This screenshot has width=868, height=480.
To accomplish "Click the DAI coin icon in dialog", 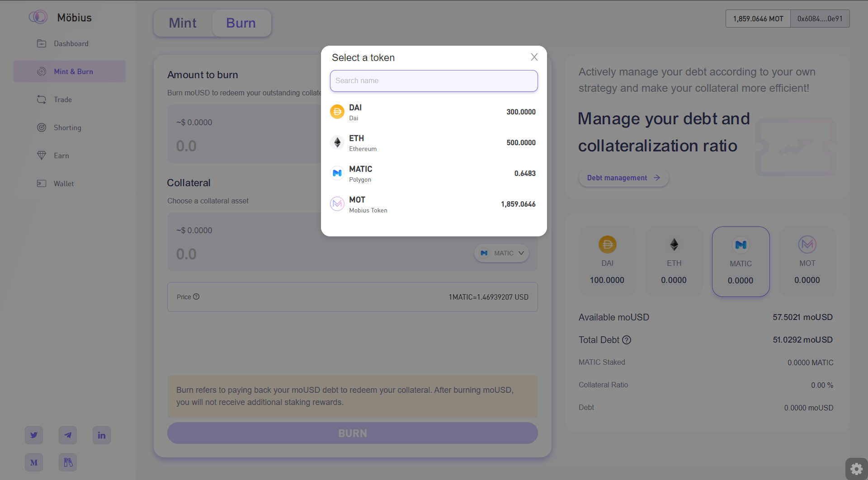I will coord(337,112).
